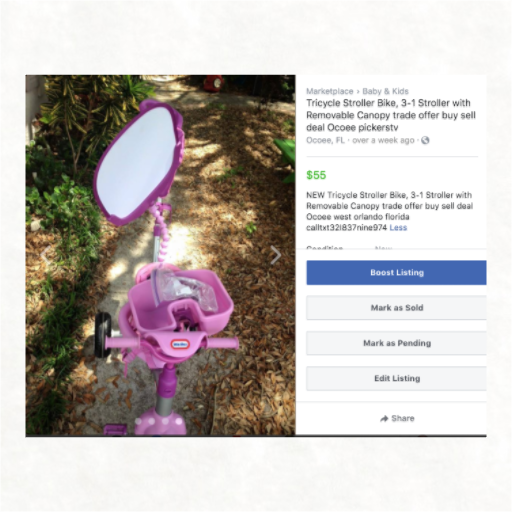Open Edit Listing
This screenshot has width=512, height=512.
[x=396, y=378]
